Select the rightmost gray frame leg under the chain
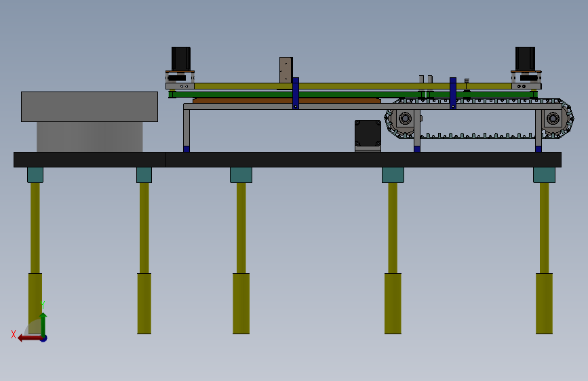588x381 pixels. [538, 130]
